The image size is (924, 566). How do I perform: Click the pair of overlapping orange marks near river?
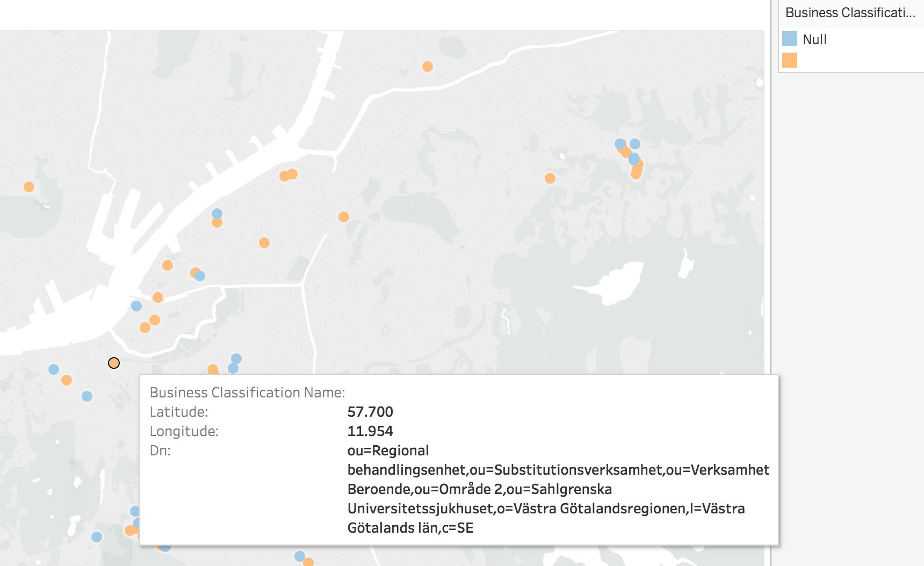point(288,175)
